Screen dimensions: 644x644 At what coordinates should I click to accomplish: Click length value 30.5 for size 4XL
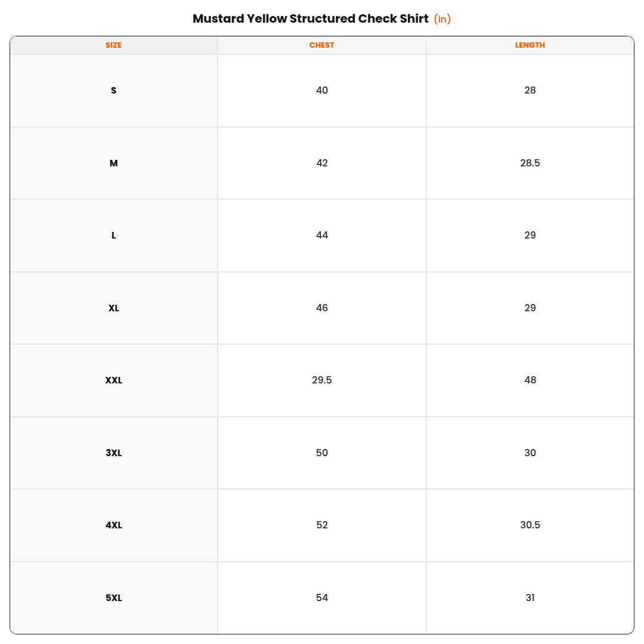[x=530, y=525]
